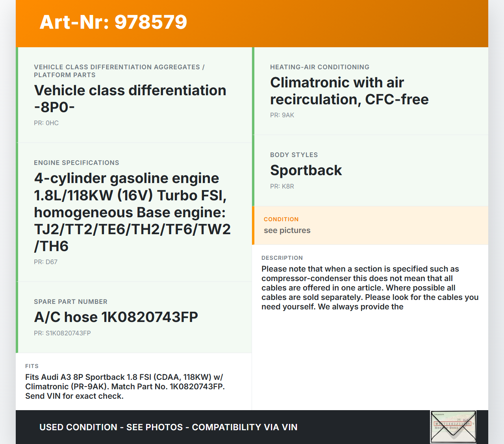Click the PR: D67 engine code

coord(46,262)
